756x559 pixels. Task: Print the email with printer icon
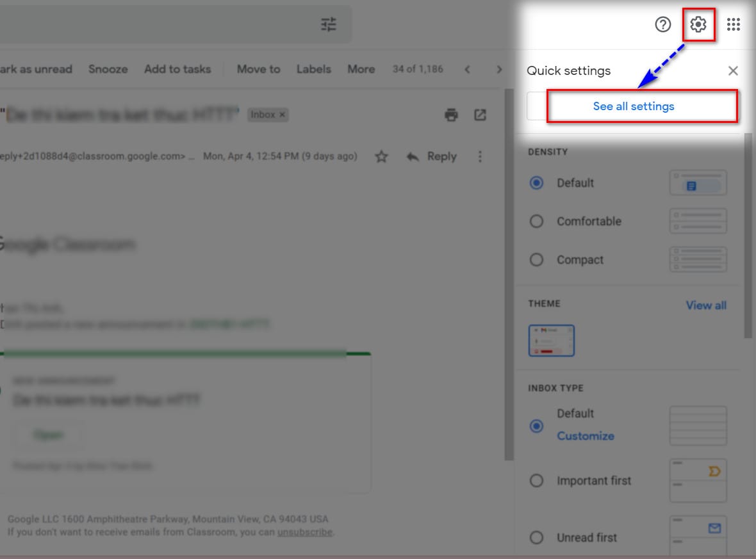coord(451,115)
